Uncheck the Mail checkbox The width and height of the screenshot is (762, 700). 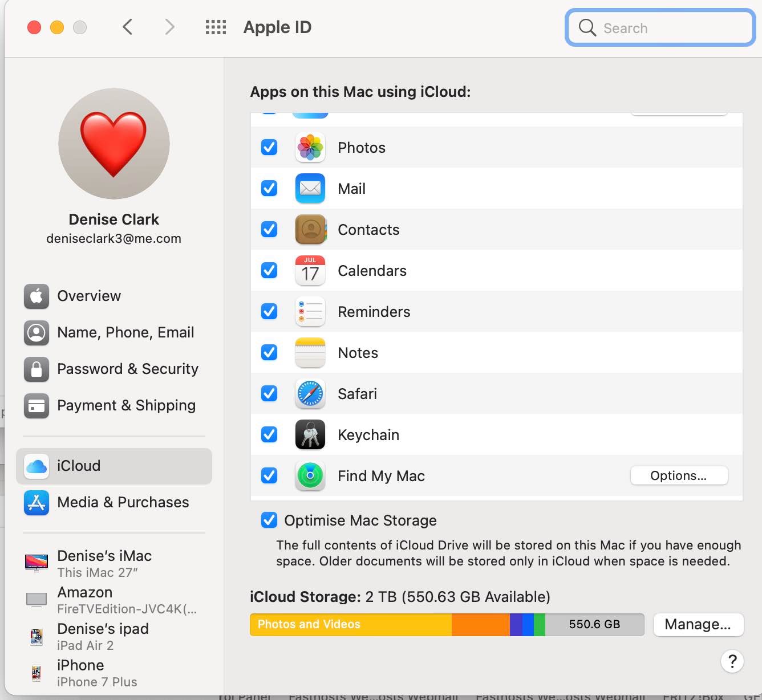pyautogui.click(x=269, y=189)
